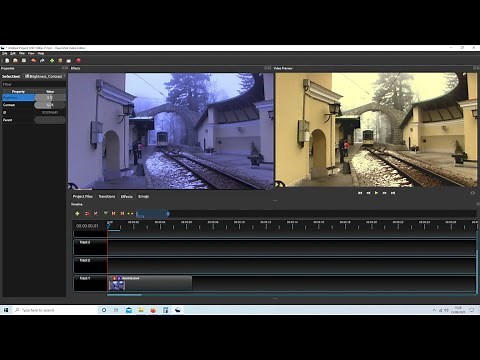Toggle the Razor tool in timeline toolbar
The image size is (480, 360).
click(x=96, y=213)
